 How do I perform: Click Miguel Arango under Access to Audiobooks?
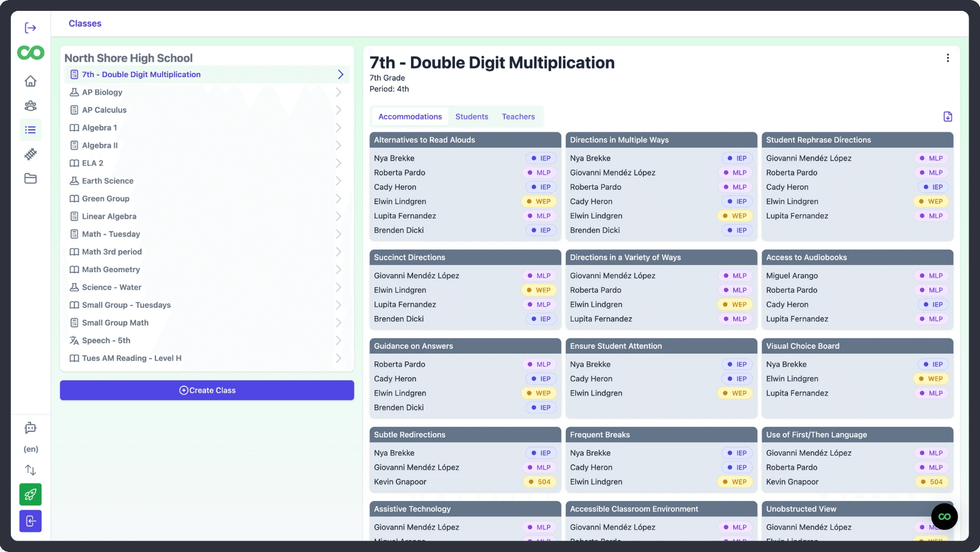coord(792,275)
